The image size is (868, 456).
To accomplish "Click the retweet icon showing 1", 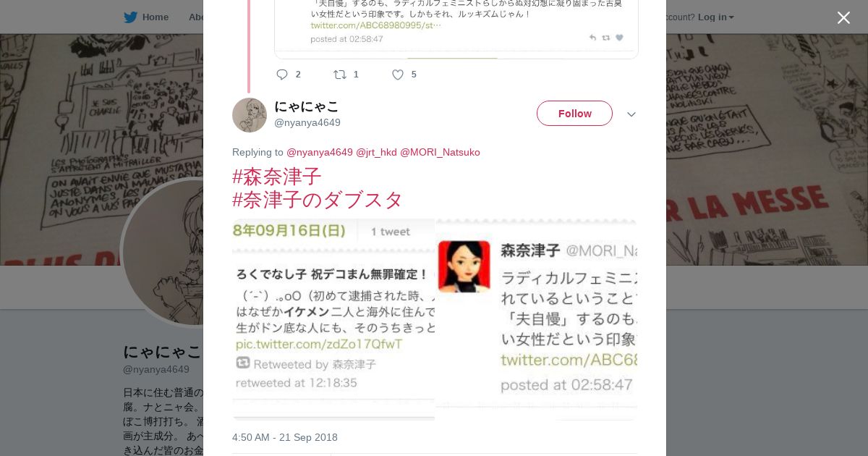I will [x=340, y=75].
